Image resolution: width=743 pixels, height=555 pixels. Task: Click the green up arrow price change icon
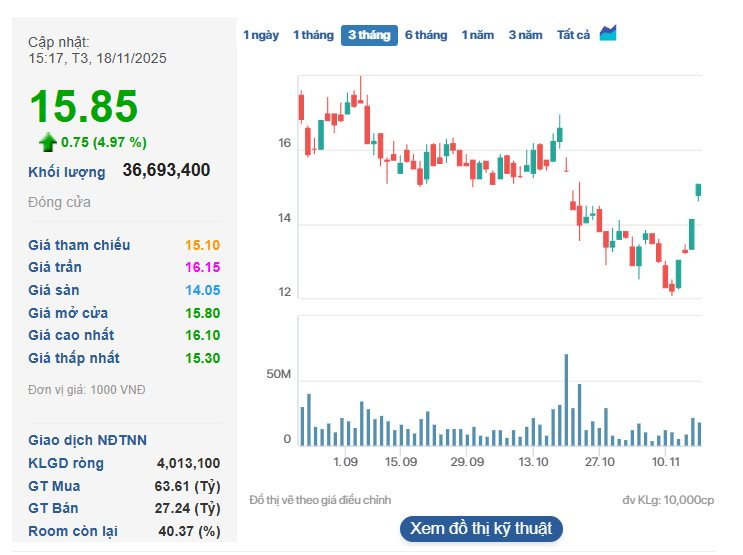point(47,142)
